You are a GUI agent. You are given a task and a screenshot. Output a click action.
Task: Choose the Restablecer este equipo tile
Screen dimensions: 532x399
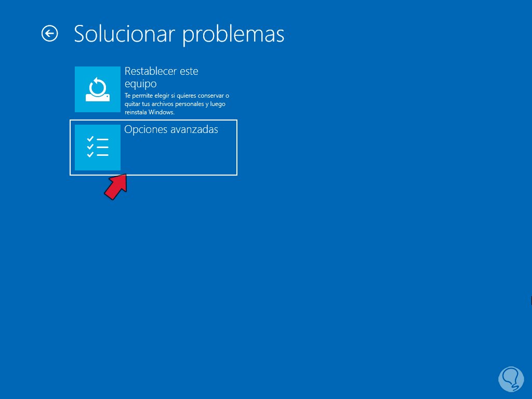coord(153,89)
